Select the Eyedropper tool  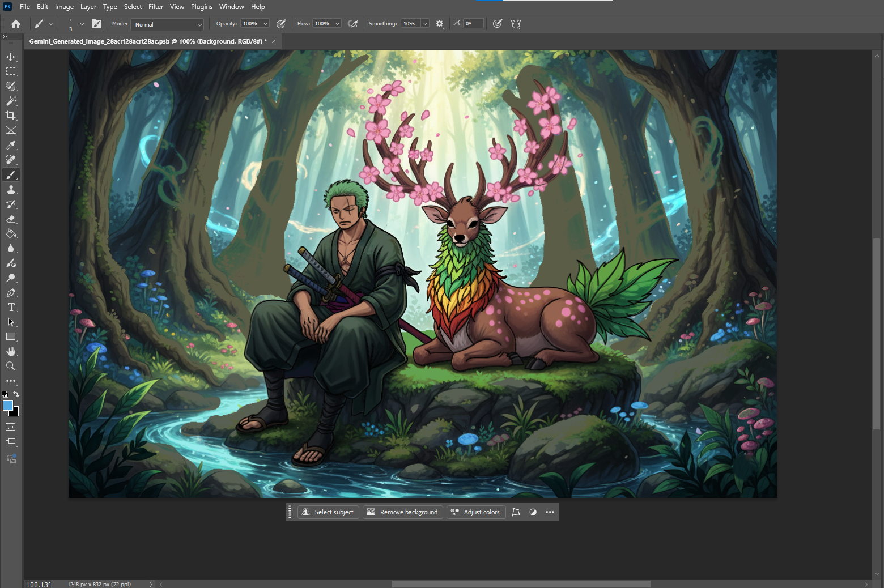[11, 145]
